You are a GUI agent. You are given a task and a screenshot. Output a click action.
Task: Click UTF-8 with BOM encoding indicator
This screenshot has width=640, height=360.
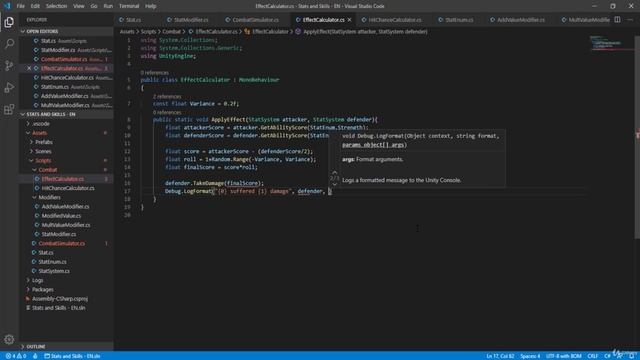pyautogui.click(x=563, y=356)
